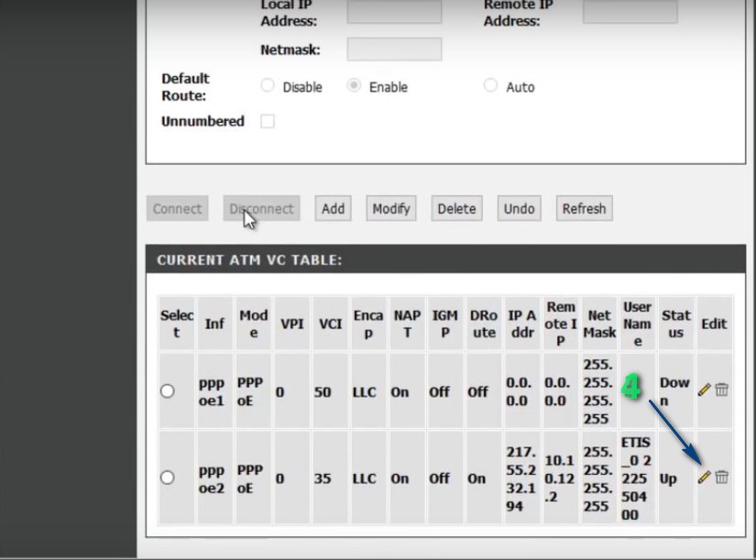Viewport: 756px width, 560px height.
Task: Refresh the ATM VC table
Action: click(x=584, y=208)
